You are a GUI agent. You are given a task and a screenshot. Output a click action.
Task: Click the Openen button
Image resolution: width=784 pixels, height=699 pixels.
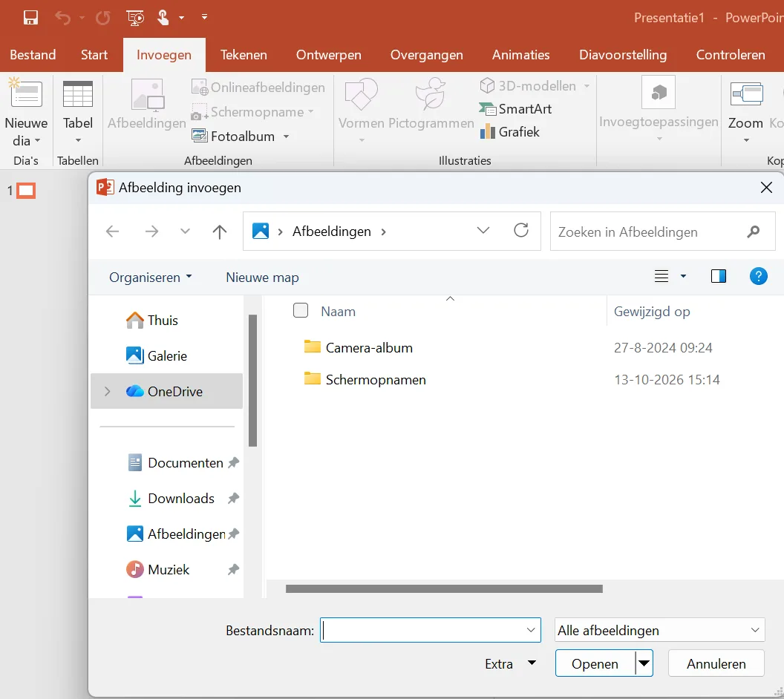595,663
